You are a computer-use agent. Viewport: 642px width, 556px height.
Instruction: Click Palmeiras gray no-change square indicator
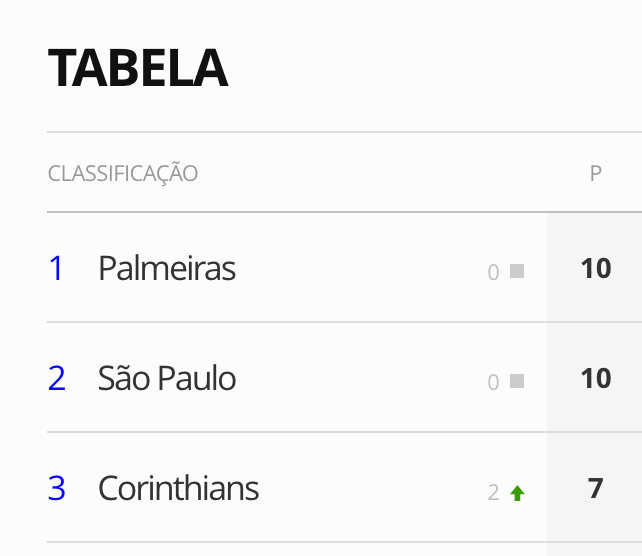(517, 270)
